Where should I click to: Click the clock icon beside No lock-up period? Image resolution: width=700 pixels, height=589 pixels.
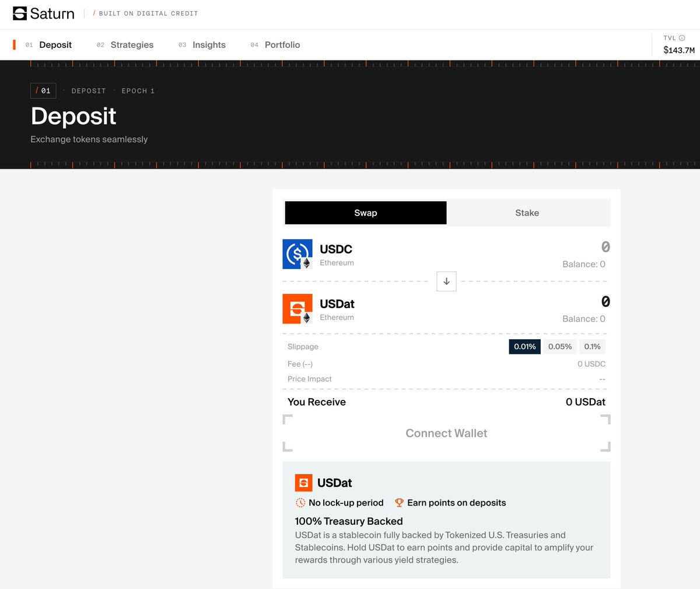[300, 503]
